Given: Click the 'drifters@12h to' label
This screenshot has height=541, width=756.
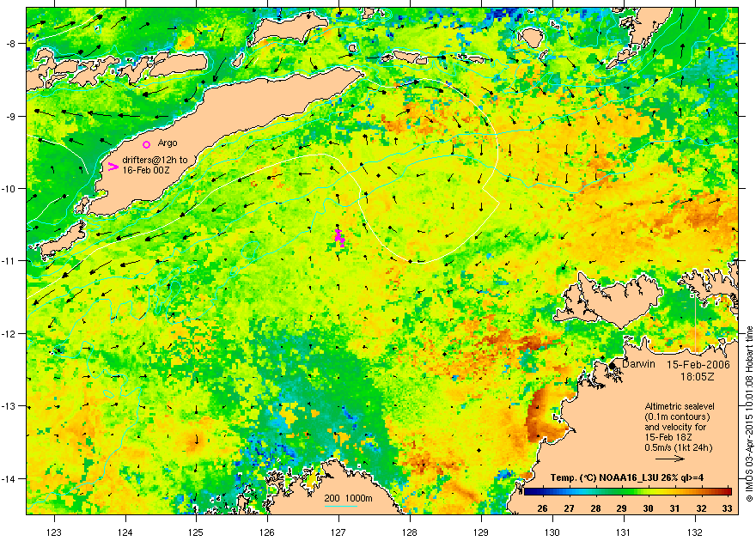Looking at the screenshot, I should (x=155, y=160).
